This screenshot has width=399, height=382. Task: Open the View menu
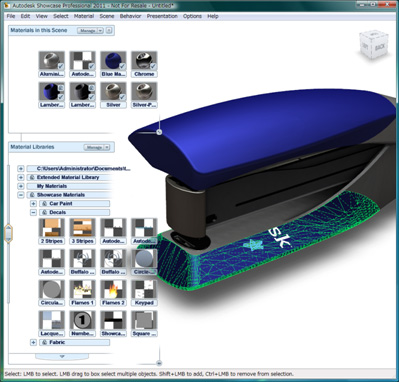coord(42,16)
